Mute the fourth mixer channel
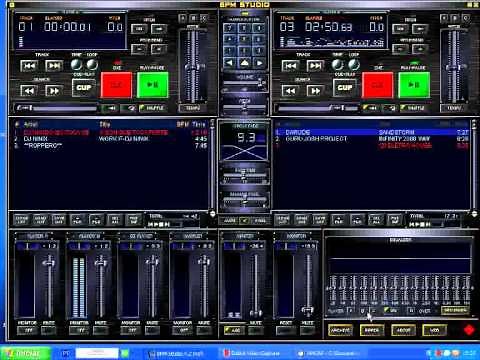This screenshot has height=360, width=480. pyautogui.click(x=204, y=330)
